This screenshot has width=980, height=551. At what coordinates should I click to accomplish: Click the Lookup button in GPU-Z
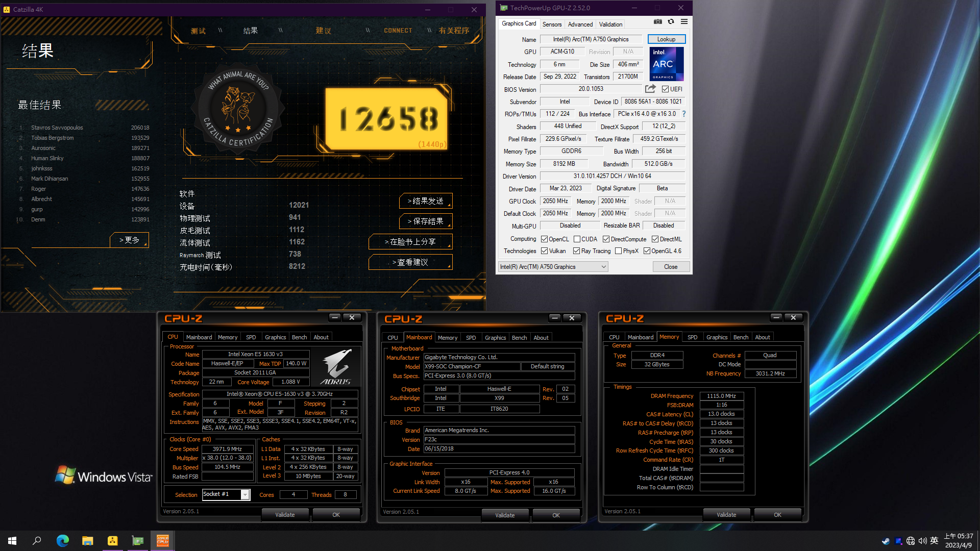(666, 39)
